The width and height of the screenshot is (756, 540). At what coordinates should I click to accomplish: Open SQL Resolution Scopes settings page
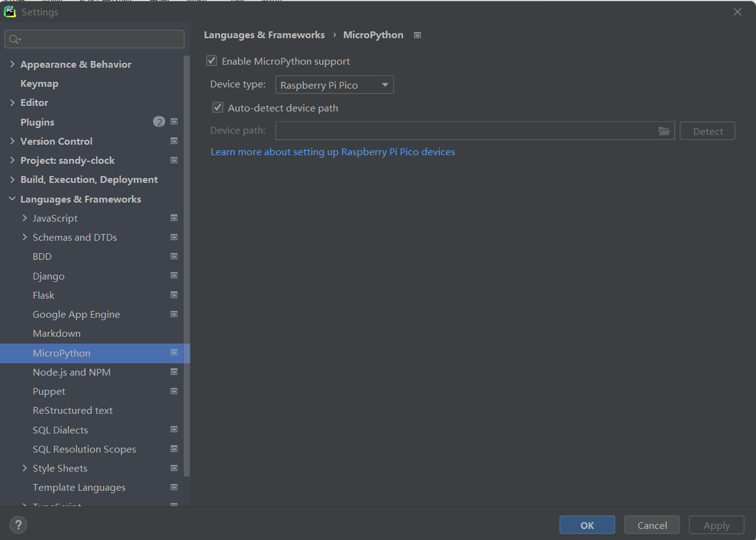coord(84,449)
